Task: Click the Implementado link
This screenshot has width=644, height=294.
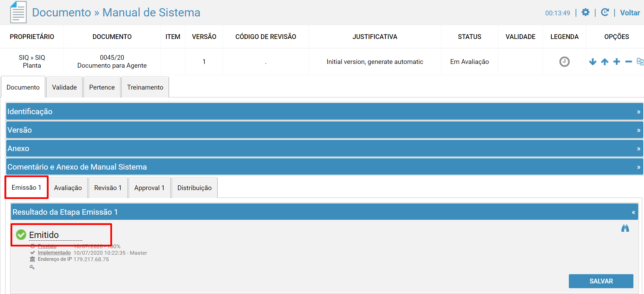Action: pos(54,253)
